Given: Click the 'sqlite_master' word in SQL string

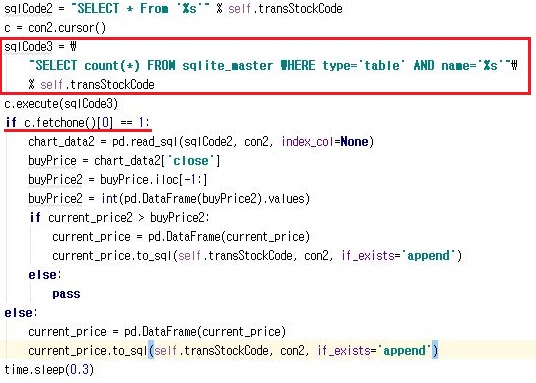Looking at the screenshot, I should point(227,65).
